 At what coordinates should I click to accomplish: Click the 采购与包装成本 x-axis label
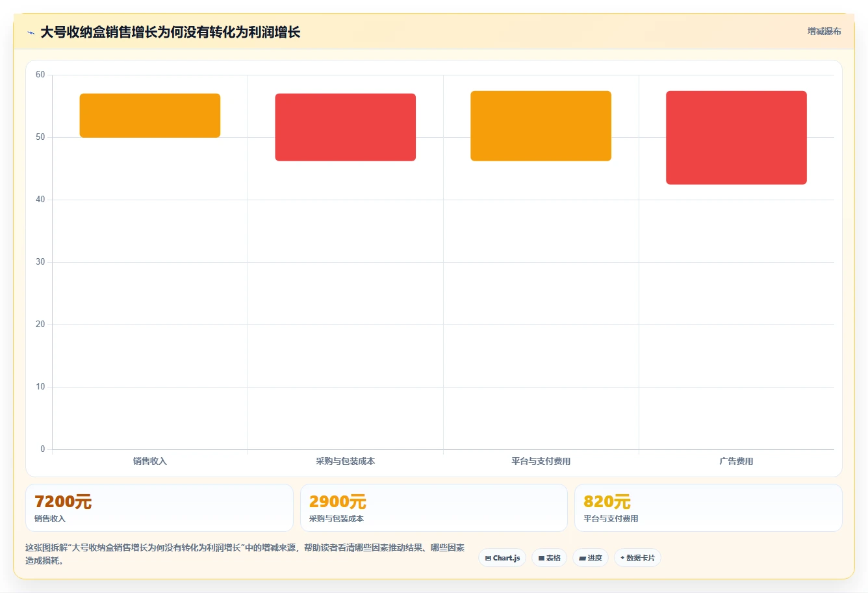tap(345, 461)
